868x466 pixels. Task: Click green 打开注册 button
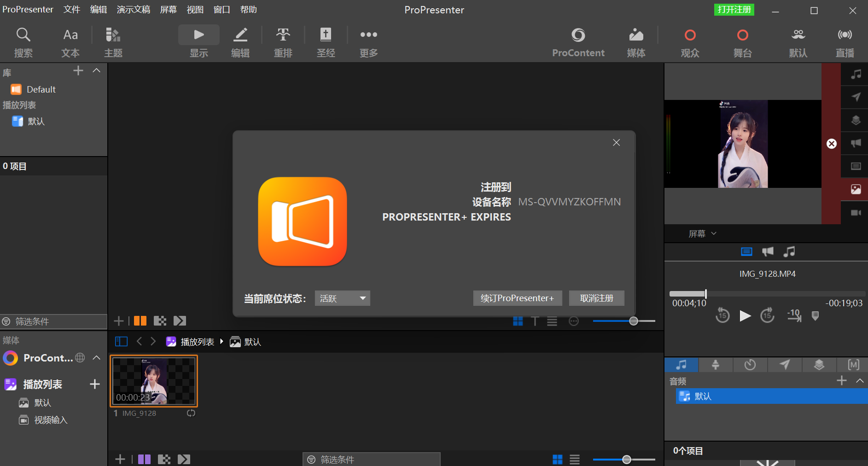pos(734,10)
